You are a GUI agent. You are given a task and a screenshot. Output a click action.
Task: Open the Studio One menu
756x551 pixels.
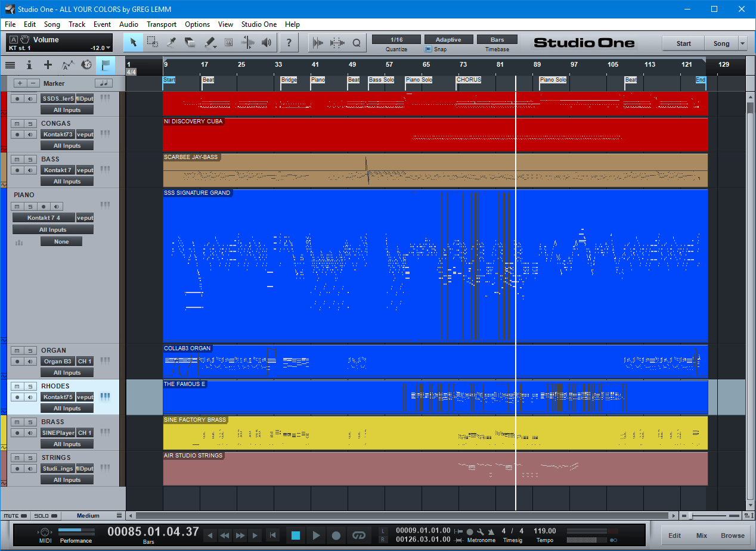coord(259,24)
